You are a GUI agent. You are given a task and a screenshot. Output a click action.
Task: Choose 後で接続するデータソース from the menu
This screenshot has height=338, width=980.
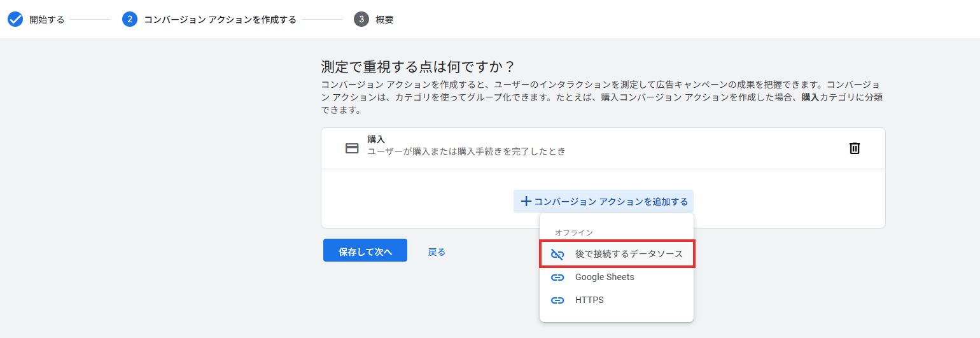[629, 254]
